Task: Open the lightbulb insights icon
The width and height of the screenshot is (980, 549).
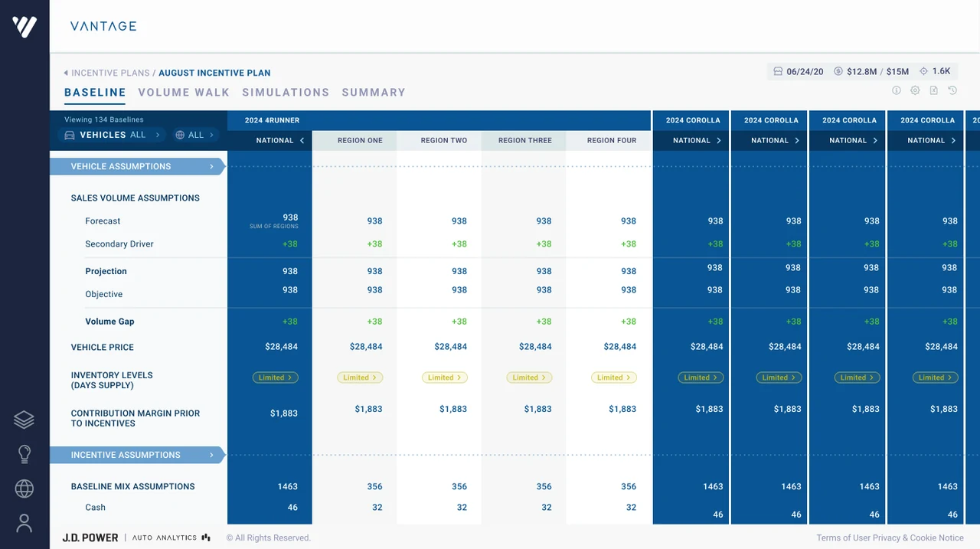Action: click(x=24, y=454)
